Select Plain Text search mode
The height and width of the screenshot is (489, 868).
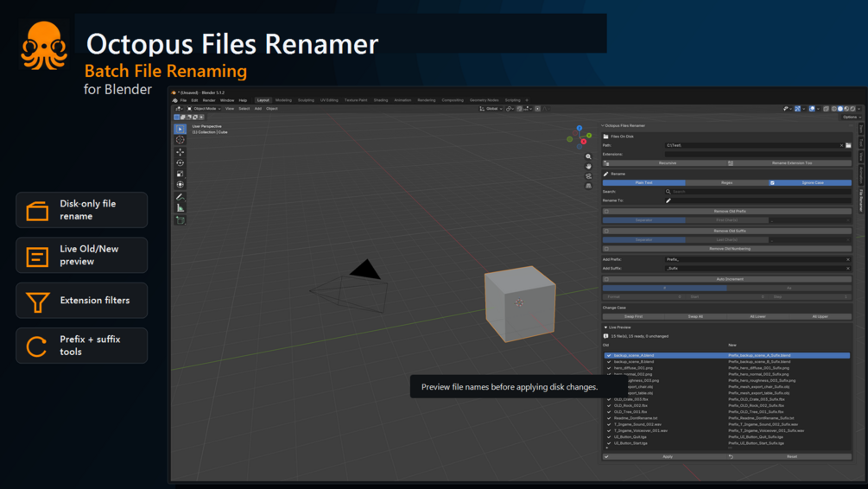click(643, 183)
